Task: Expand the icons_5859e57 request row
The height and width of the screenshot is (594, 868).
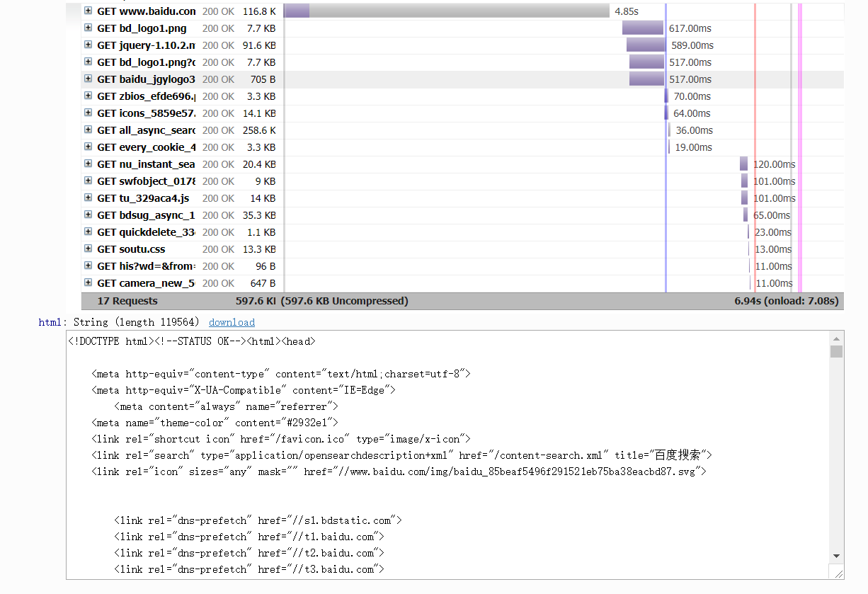Action: (88, 113)
